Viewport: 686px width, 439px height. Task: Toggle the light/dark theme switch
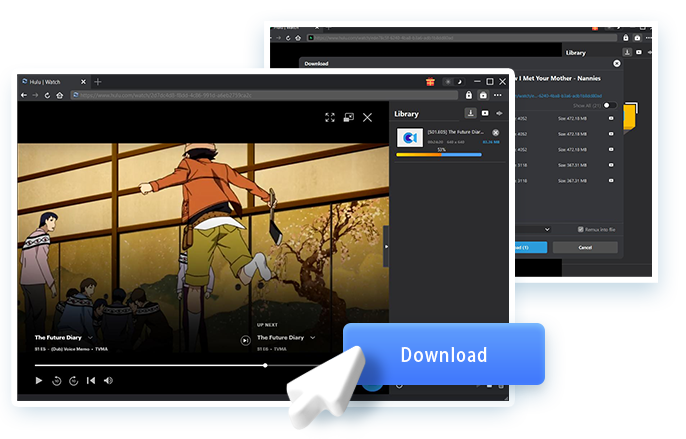pos(453,82)
